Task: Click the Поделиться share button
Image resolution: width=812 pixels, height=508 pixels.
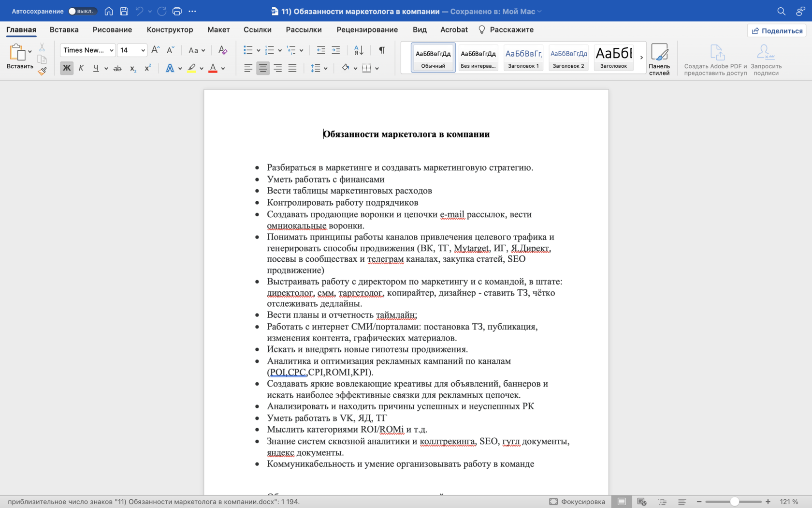Action: 777,30
